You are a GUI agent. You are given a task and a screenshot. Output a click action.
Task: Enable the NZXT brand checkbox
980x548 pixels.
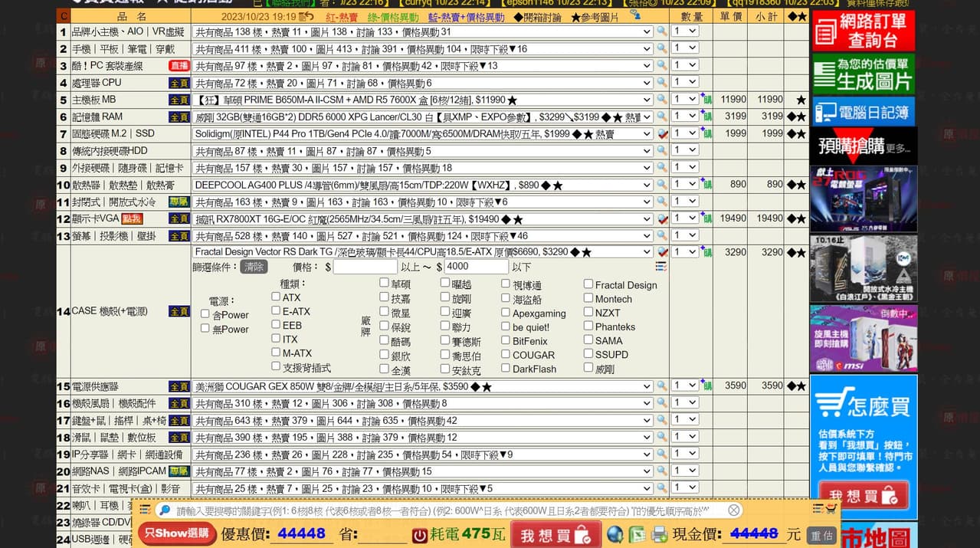coord(588,313)
